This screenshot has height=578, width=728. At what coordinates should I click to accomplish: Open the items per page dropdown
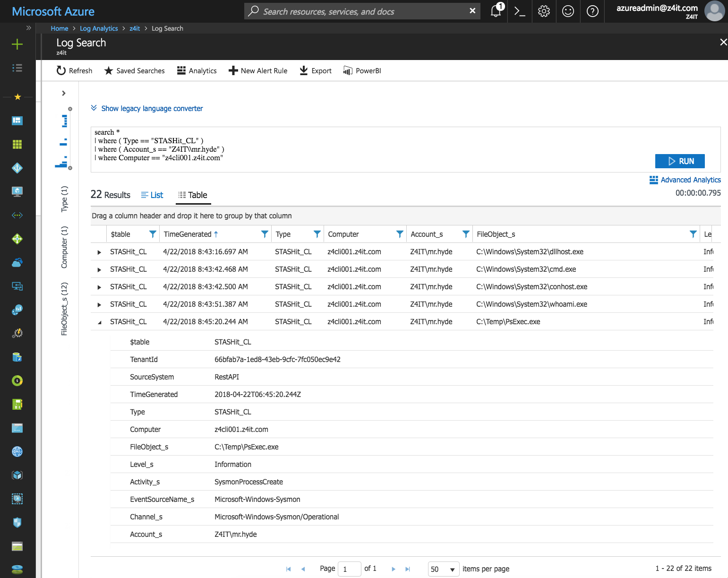point(444,569)
